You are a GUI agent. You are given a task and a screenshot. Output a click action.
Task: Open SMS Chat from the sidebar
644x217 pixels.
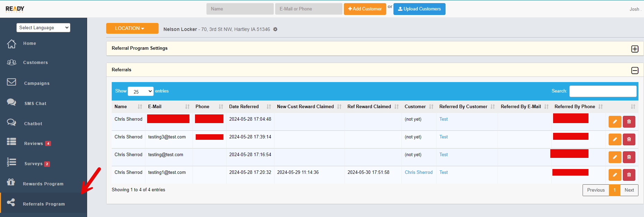tap(35, 104)
